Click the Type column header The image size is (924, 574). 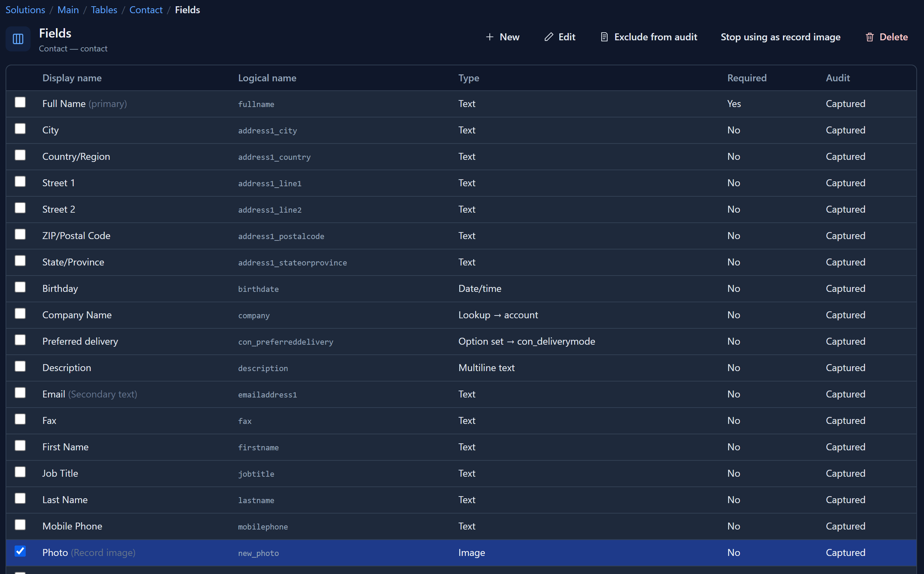(469, 78)
